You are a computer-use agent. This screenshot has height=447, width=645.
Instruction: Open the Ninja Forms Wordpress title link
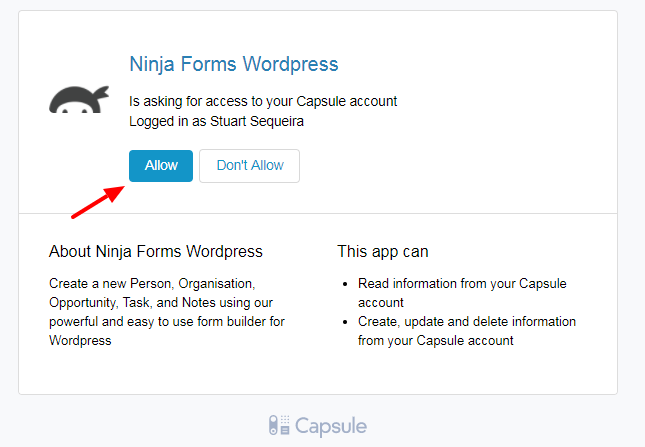[234, 64]
